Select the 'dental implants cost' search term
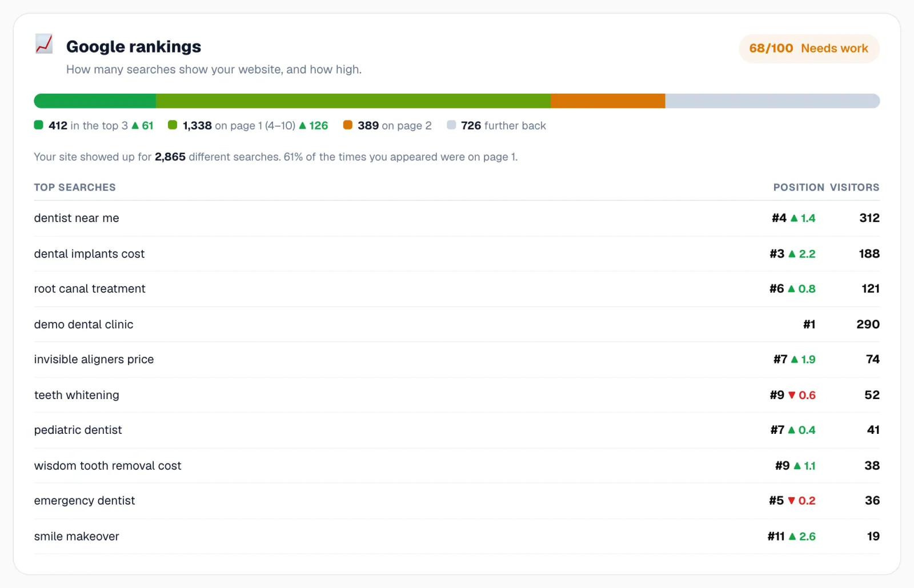Viewport: 914px width, 588px height. tap(89, 254)
